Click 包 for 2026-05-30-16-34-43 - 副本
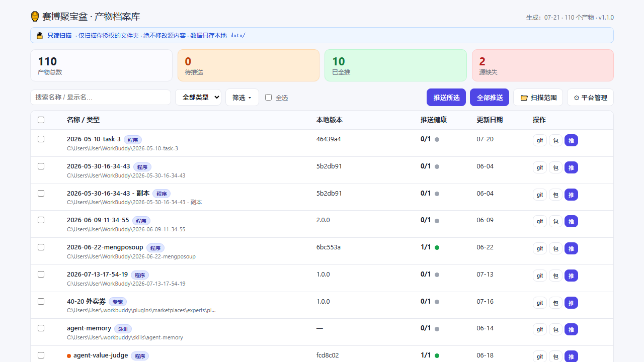644x362 pixels. tap(555, 195)
